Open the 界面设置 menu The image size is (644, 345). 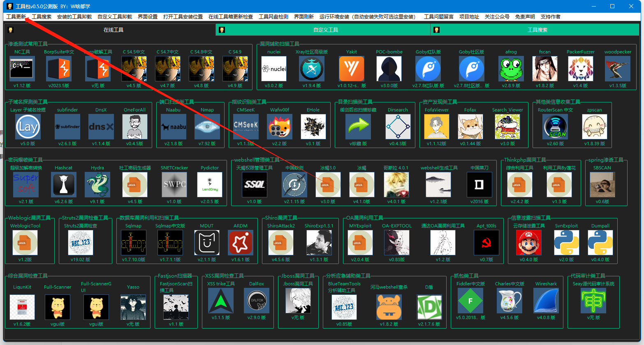[148, 17]
